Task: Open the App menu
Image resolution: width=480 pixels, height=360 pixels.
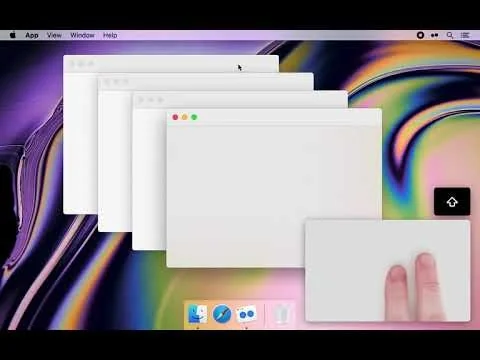Action: [32, 35]
